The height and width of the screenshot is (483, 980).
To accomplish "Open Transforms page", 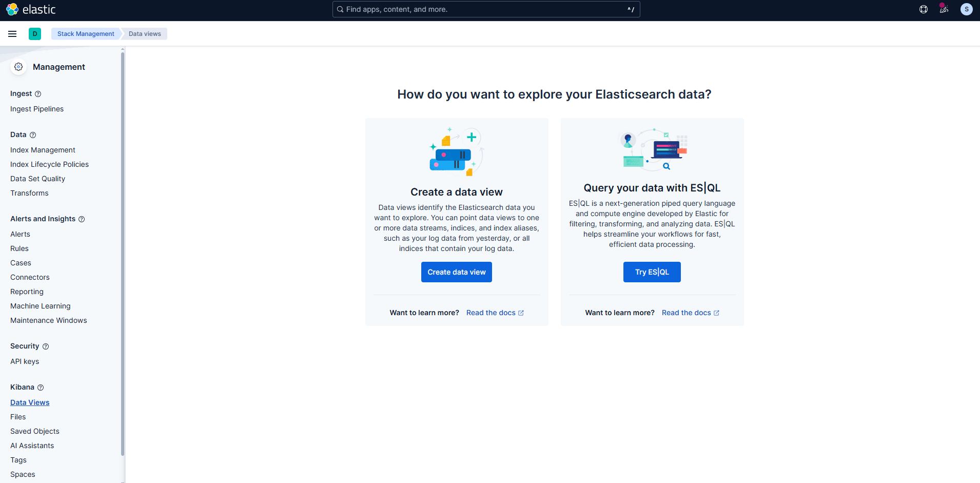I will click(x=29, y=193).
